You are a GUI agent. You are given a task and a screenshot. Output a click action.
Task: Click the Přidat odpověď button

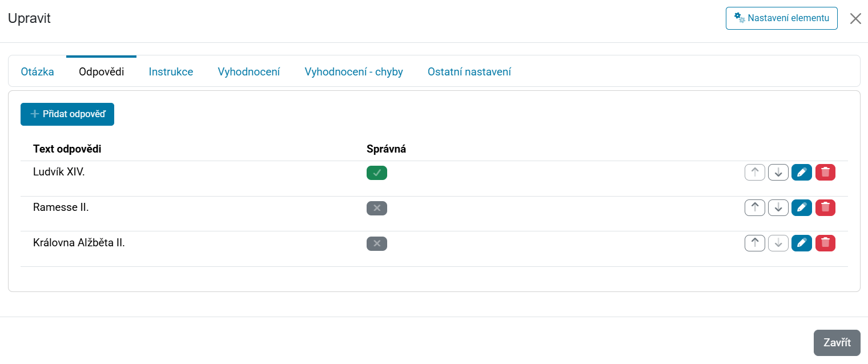point(67,114)
